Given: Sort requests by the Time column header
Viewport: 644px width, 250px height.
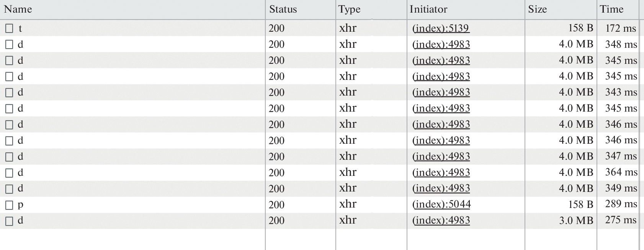Looking at the screenshot, I should coord(611,9).
